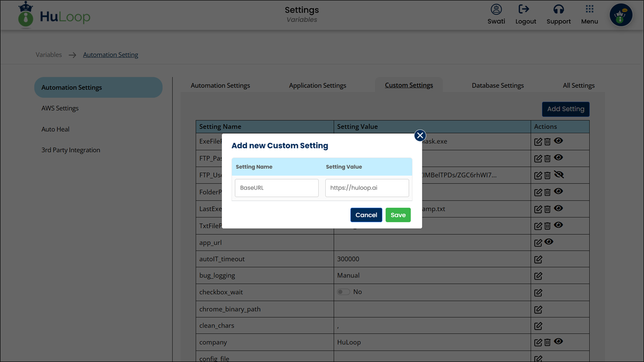Screen dimensions: 644x362
Task: Open the All Settings tab
Action: (578, 85)
